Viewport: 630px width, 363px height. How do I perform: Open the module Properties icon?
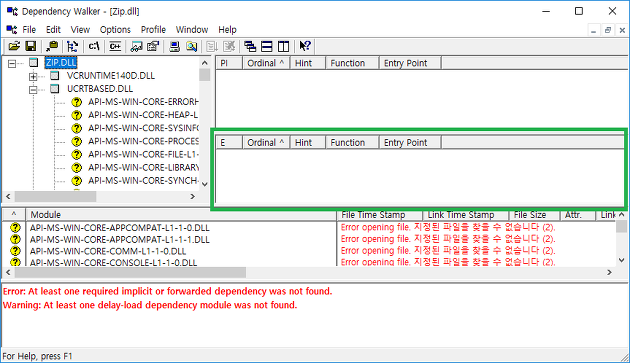[x=153, y=47]
